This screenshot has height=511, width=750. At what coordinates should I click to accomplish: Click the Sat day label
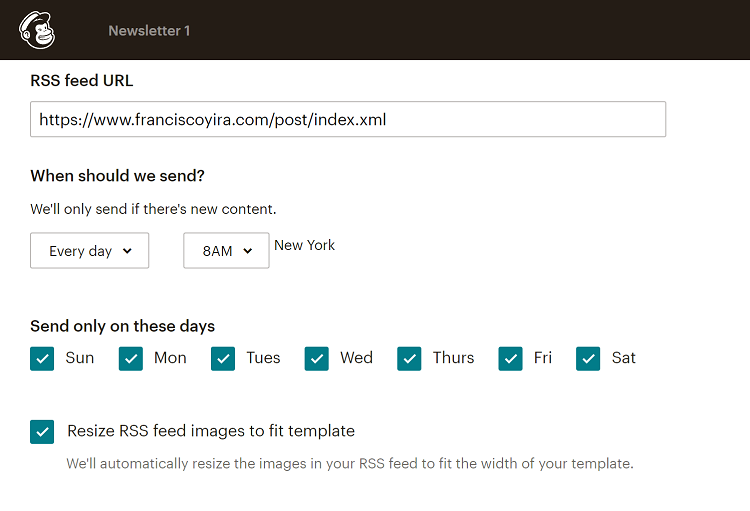624,358
